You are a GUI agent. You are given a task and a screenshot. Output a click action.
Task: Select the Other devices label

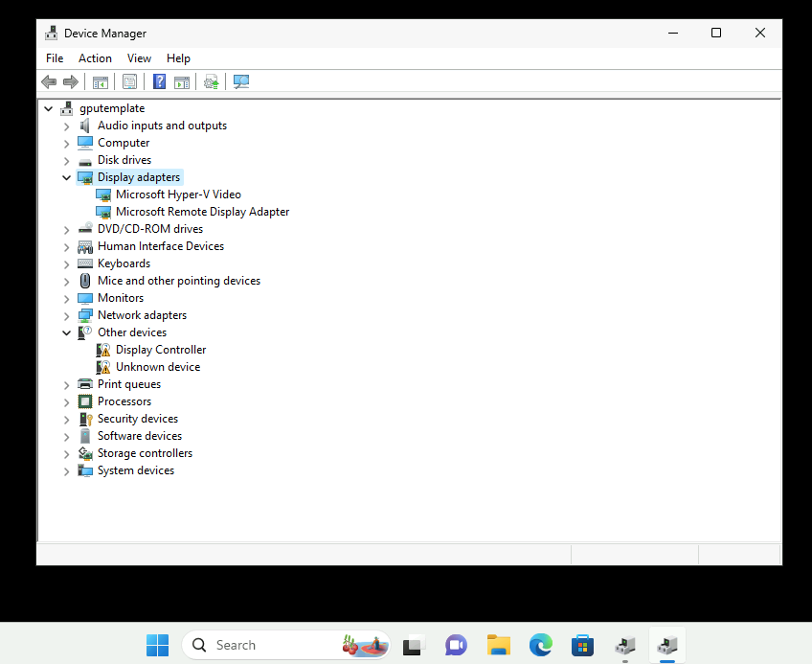pos(132,332)
